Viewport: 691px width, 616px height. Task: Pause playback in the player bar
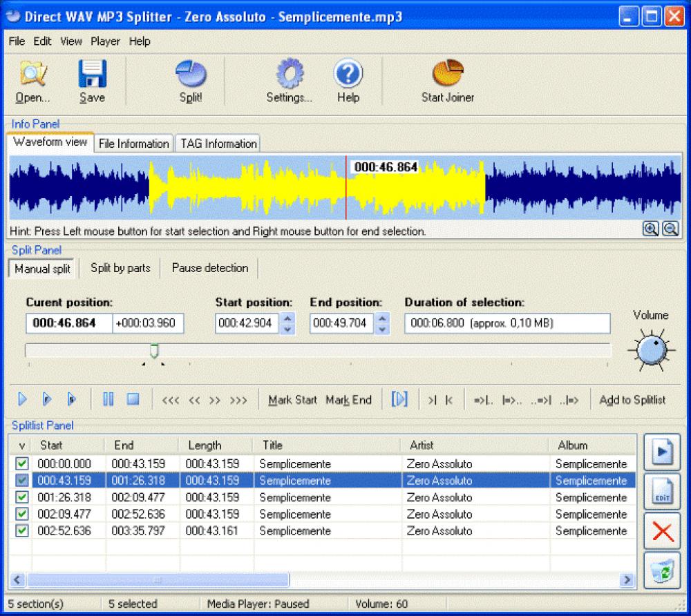(x=108, y=399)
